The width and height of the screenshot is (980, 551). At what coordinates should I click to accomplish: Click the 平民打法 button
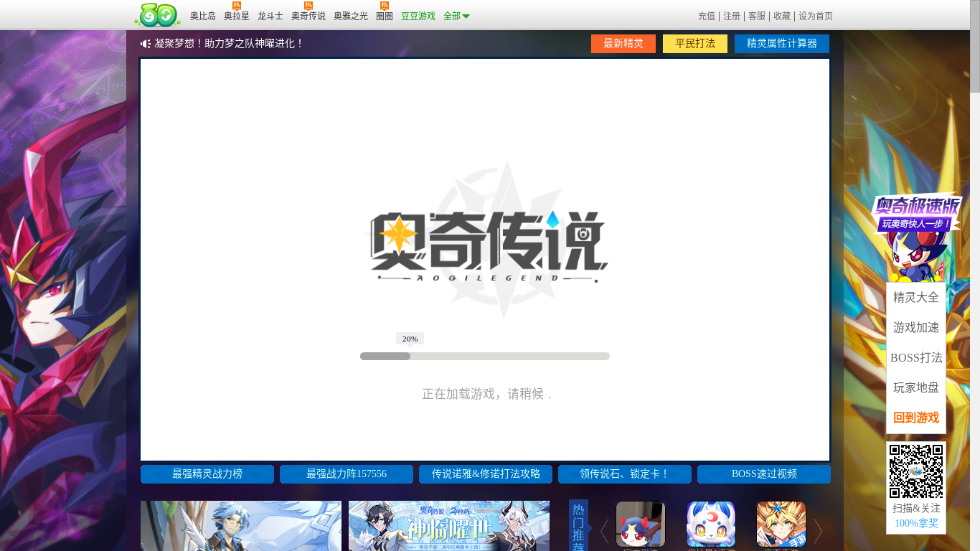[x=695, y=44]
